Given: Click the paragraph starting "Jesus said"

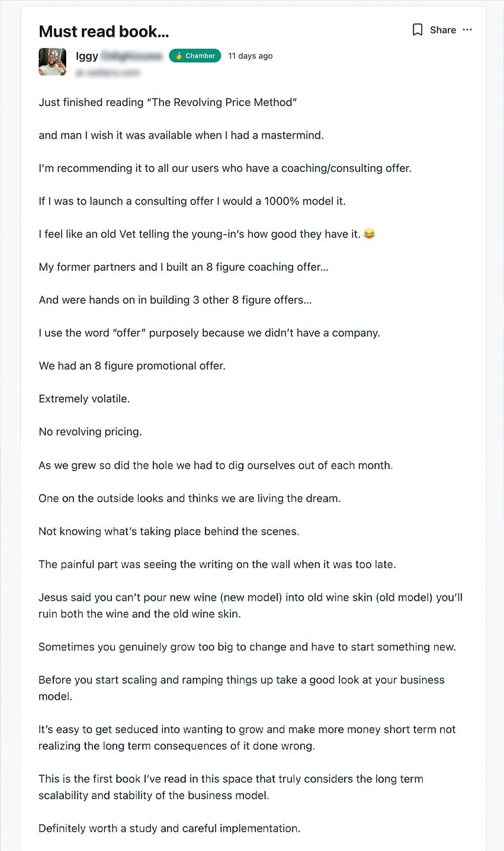Looking at the screenshot, I should click(x=251, y=606).
